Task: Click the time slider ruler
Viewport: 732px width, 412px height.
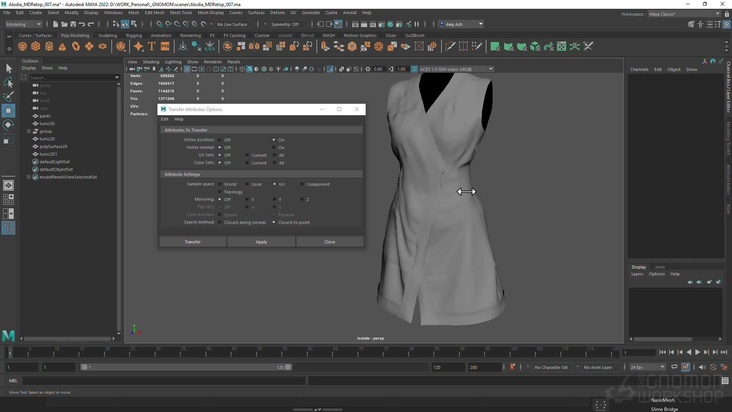Action: (312, 352)
